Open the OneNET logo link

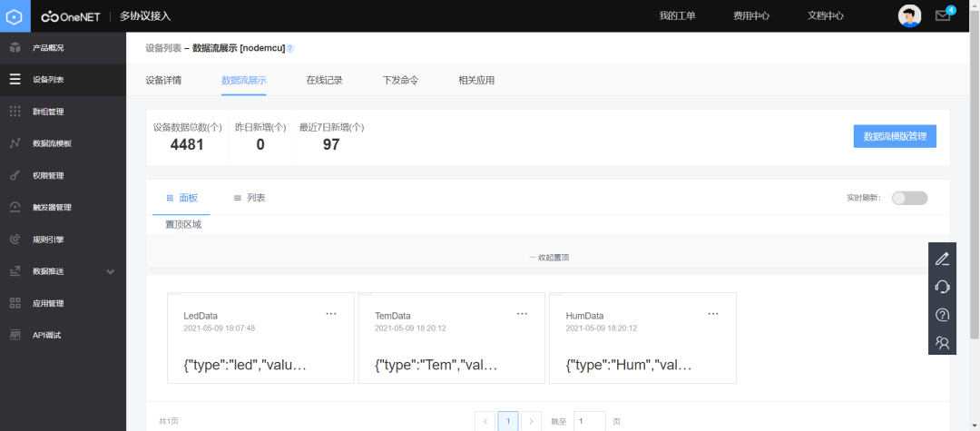coord(71,17)
